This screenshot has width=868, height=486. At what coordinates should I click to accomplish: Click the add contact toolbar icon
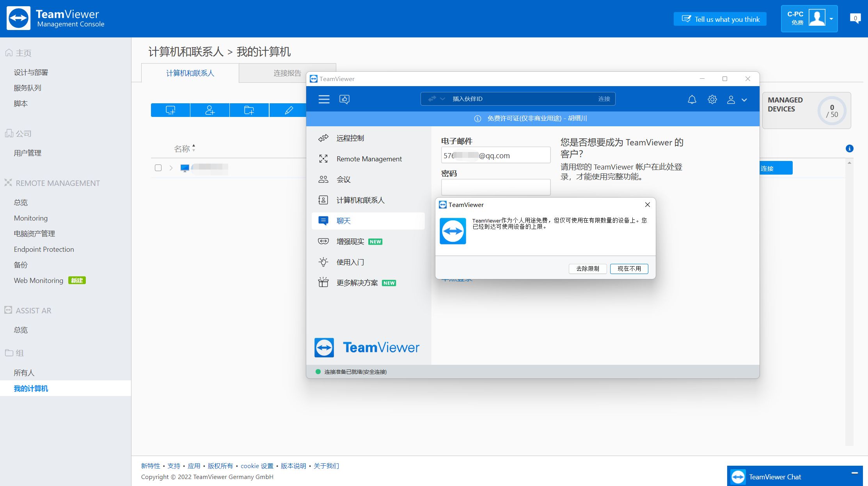pyautogui.click(x=210, y=110)
